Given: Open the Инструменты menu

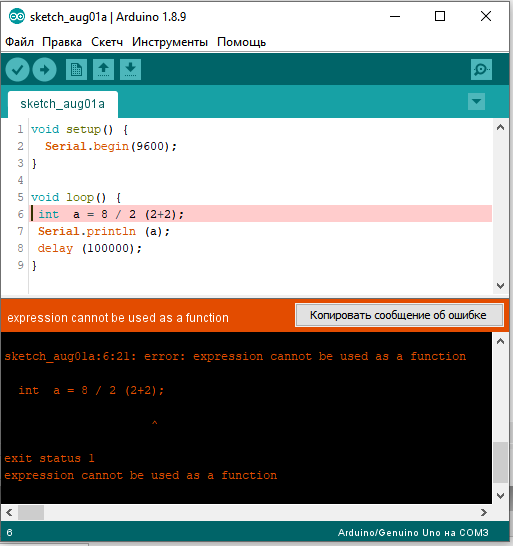Looking at the screenshot, I should coord(170,42).
